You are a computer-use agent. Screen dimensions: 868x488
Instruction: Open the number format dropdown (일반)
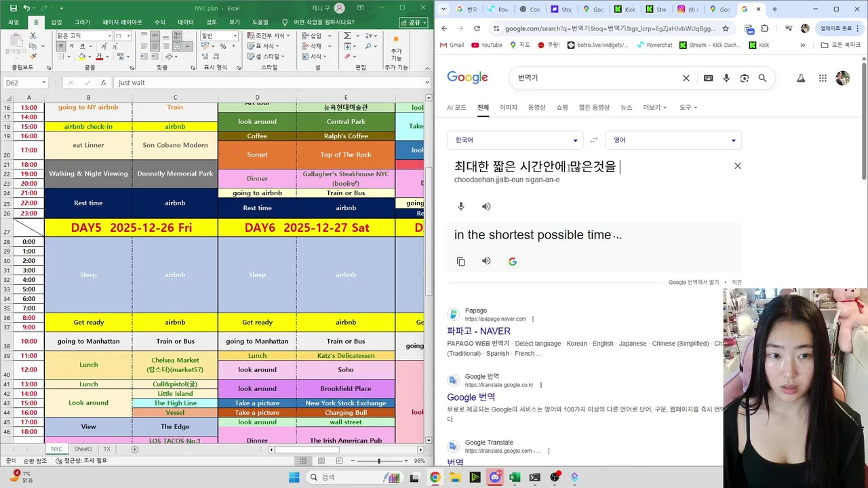235,35
